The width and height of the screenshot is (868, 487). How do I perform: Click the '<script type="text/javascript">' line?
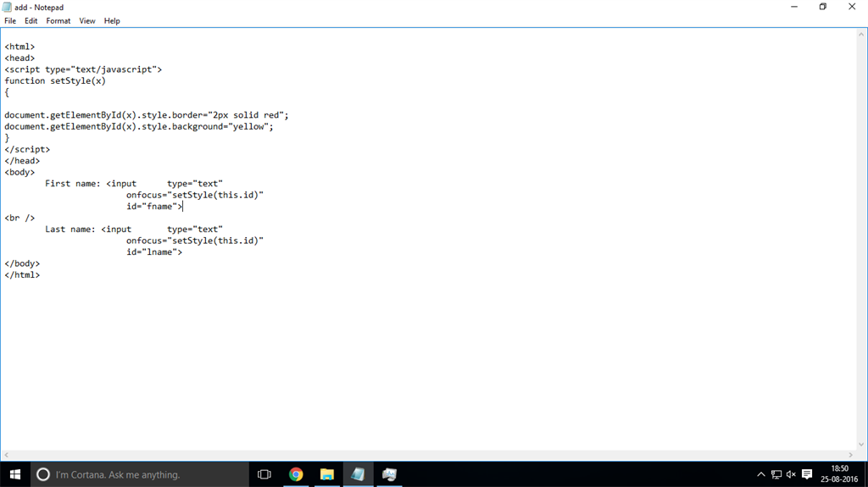tap(83, 69)
